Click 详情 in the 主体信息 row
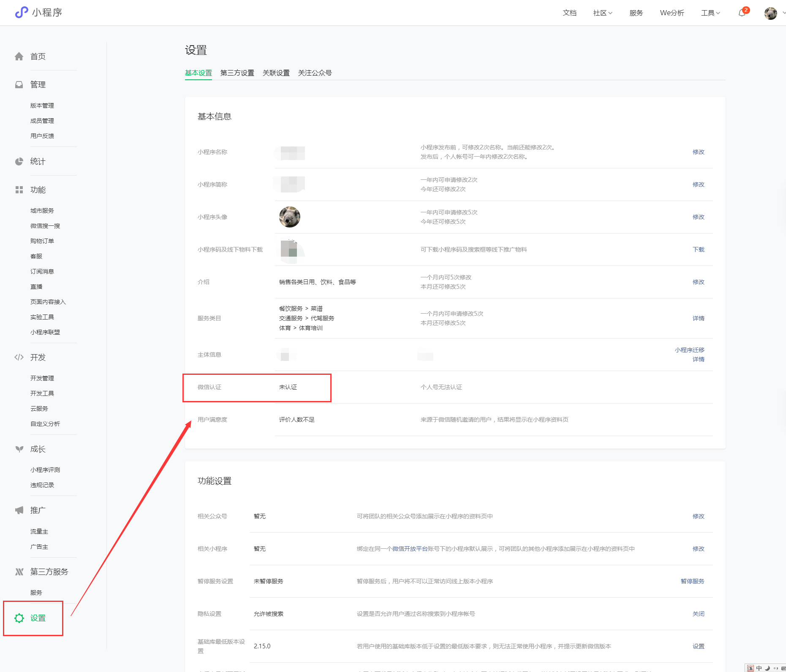786x672 pixels. [699, 359]
